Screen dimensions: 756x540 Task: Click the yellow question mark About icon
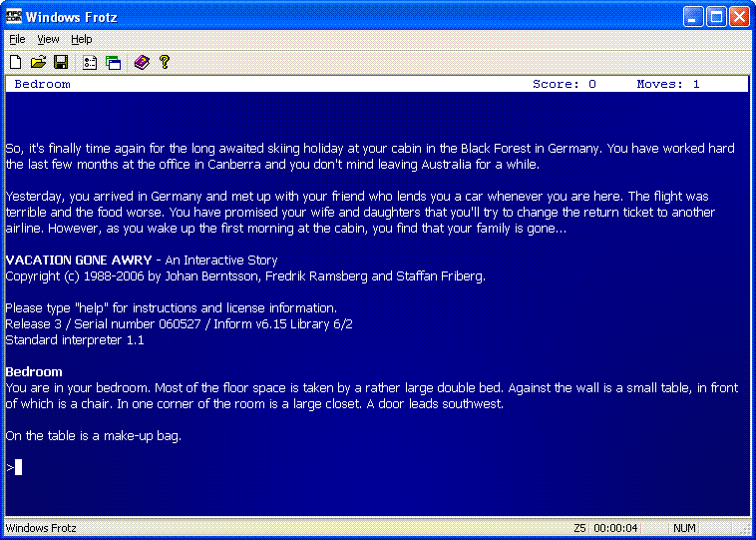pos(165,62)
